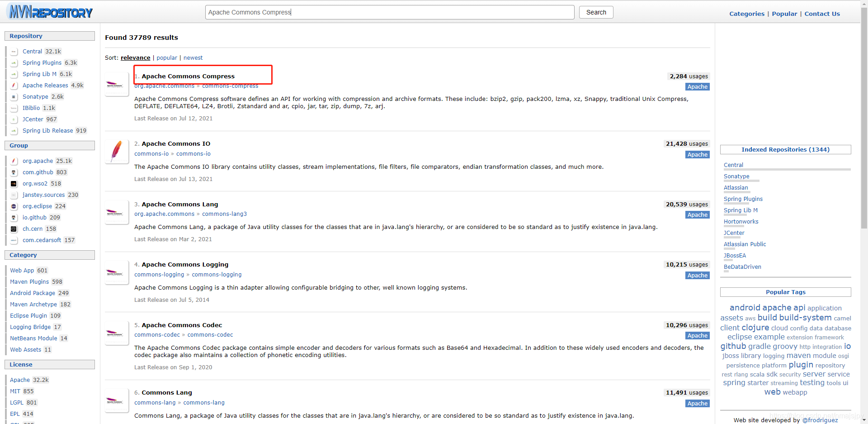
Task: Click the Apache Commons Compress result thumbnail
Action: coord(117,84)
